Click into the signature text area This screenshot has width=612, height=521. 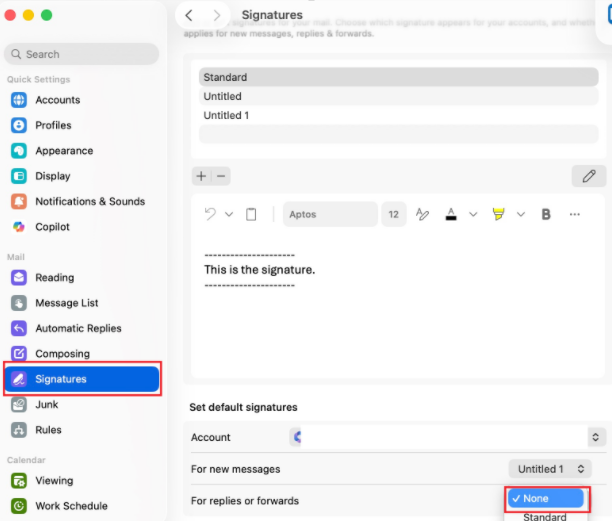[x=398, y=304]
